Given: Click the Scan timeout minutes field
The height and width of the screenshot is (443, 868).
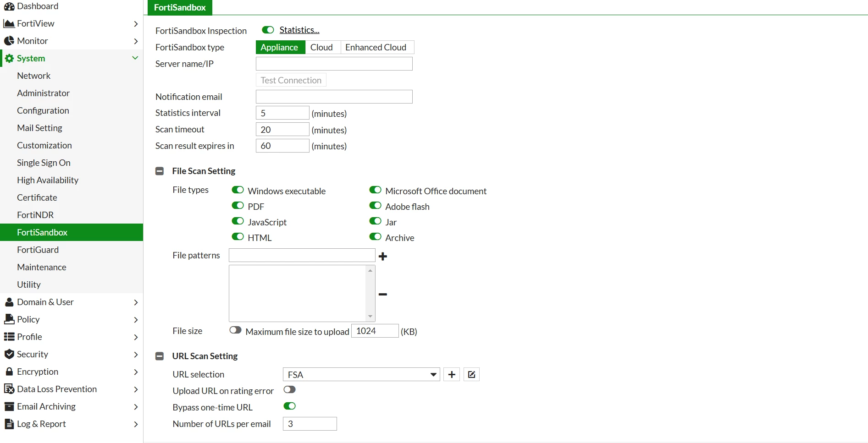Looking at the screenshot, I should [282, 129].
